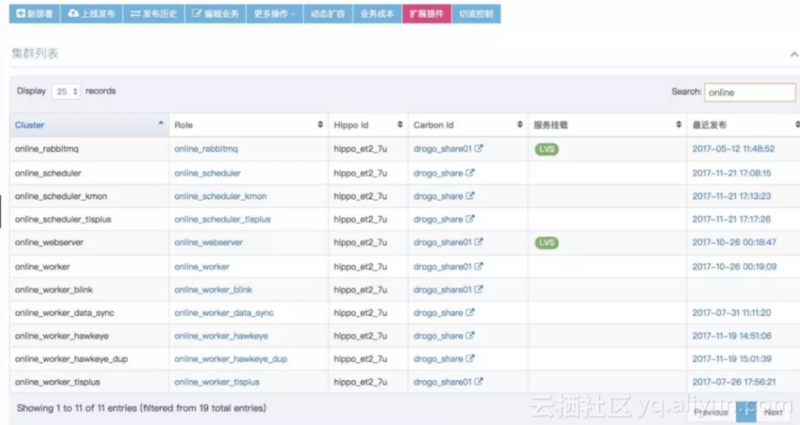Sort table by 服务挂载 column
The height and width of the screenshot is (425, 800).
tap(607, 125)
